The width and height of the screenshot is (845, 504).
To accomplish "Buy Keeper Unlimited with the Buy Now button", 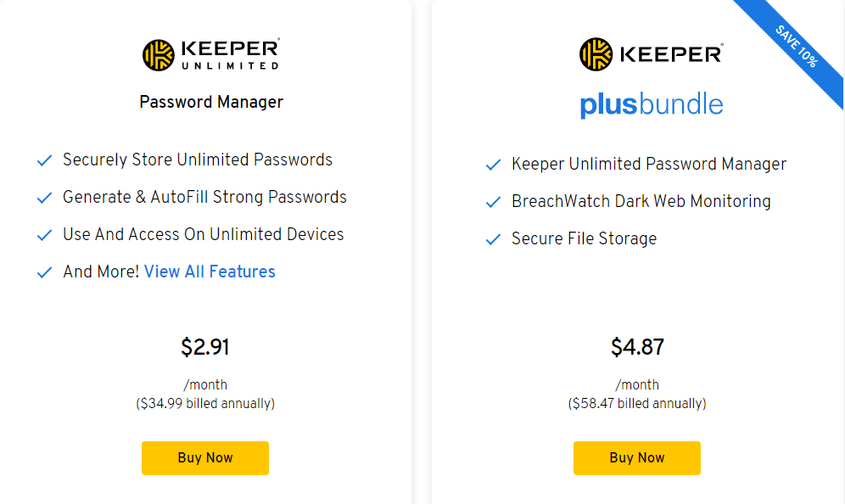I will (x=205, y=458).
